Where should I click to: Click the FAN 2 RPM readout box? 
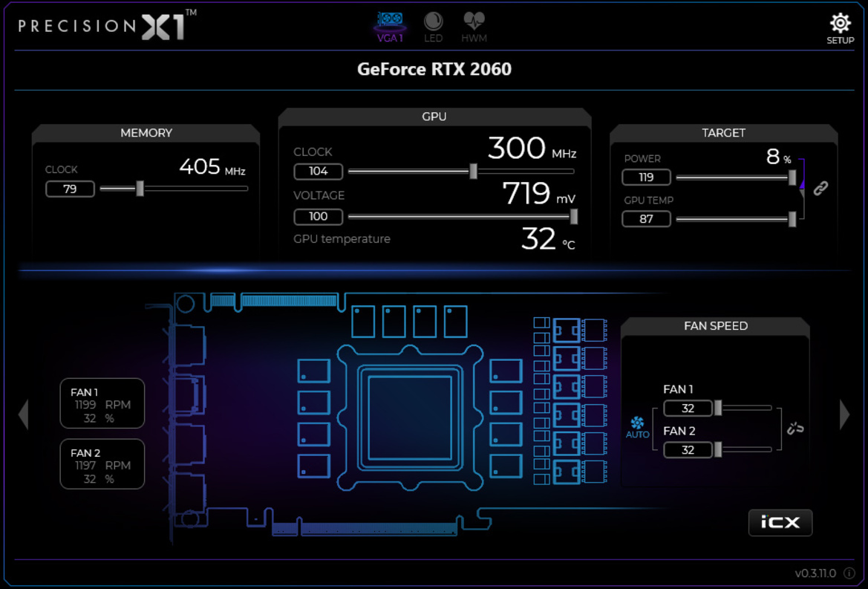pyautogui.click(x=102, y=464)
